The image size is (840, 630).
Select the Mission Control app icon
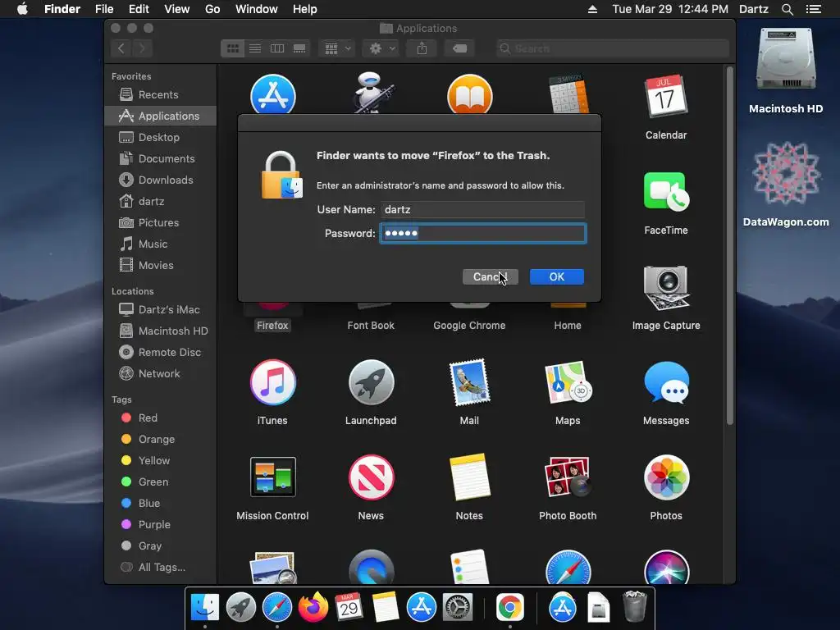(272, 477)
